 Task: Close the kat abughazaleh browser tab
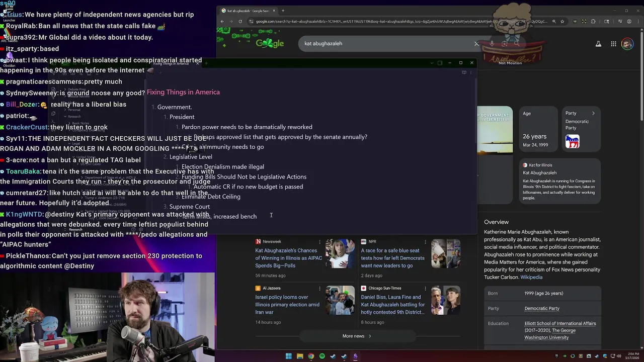[274, 11]
